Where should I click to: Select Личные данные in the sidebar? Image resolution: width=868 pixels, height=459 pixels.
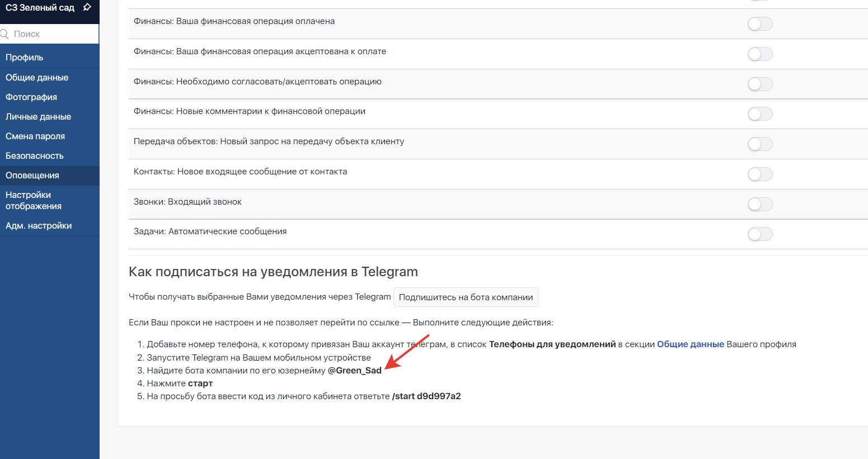click(38, 117)
